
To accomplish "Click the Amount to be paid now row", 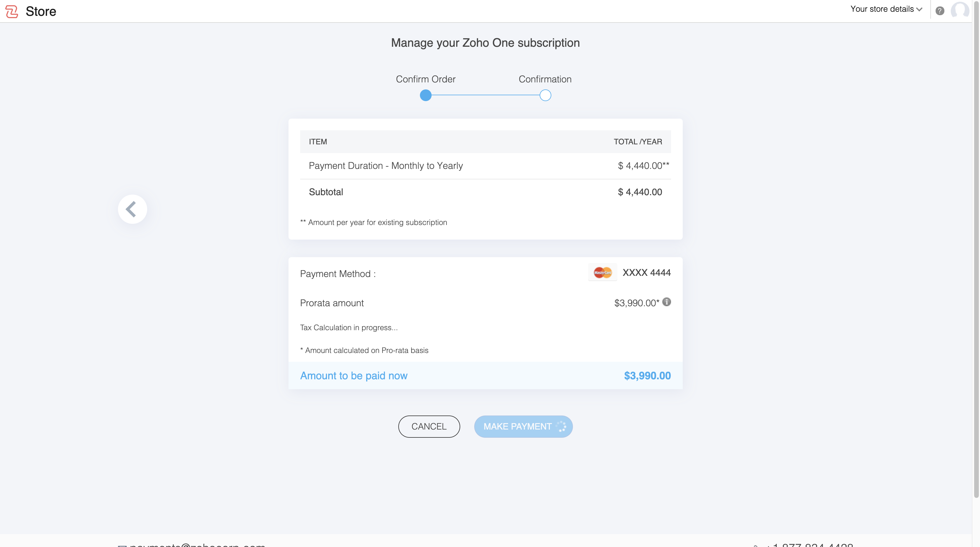I will point(485,376).
